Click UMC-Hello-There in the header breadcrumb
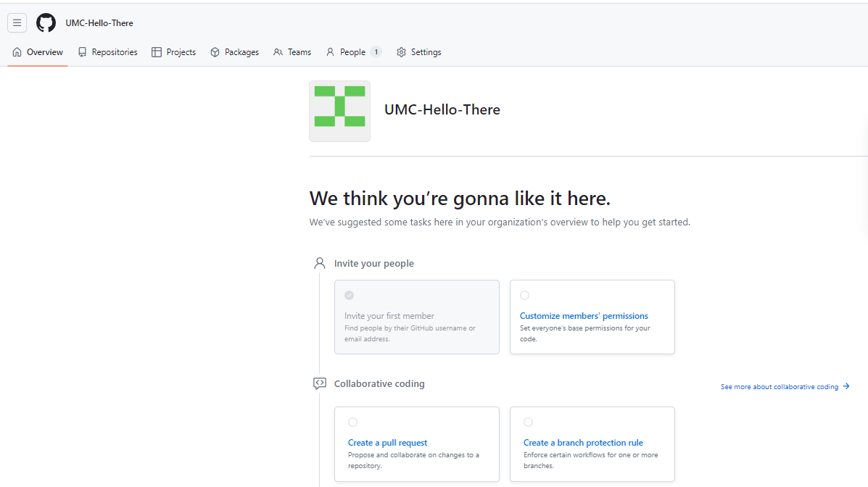This screenshot has height=487, width=868. coord(99,23)
